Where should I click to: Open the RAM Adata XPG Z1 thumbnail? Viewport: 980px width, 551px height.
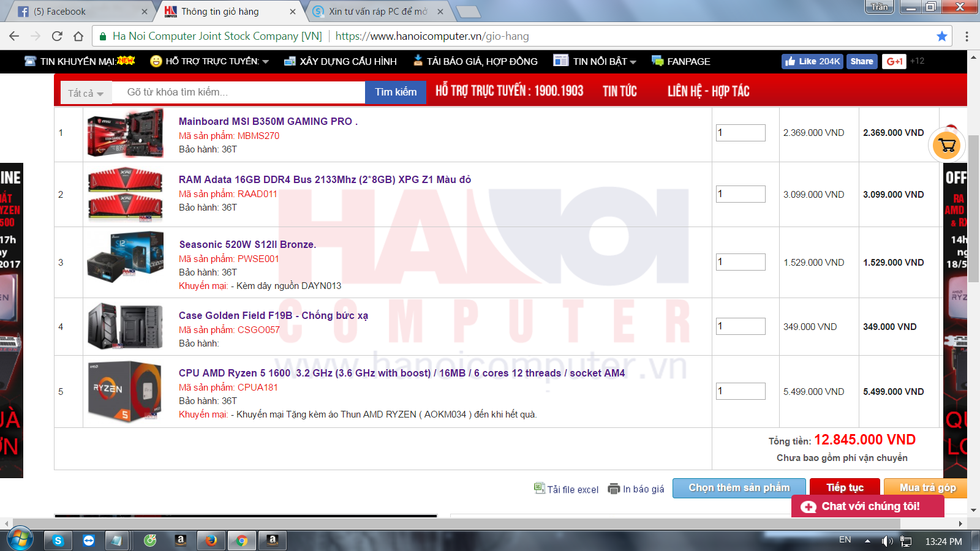pyautogui.click(x=126, y=194)
